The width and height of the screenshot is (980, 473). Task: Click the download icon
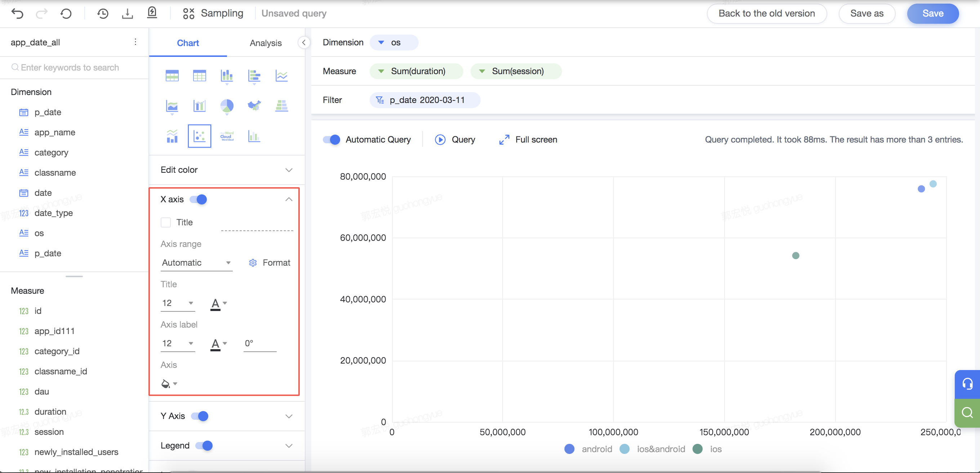[128, 14]
